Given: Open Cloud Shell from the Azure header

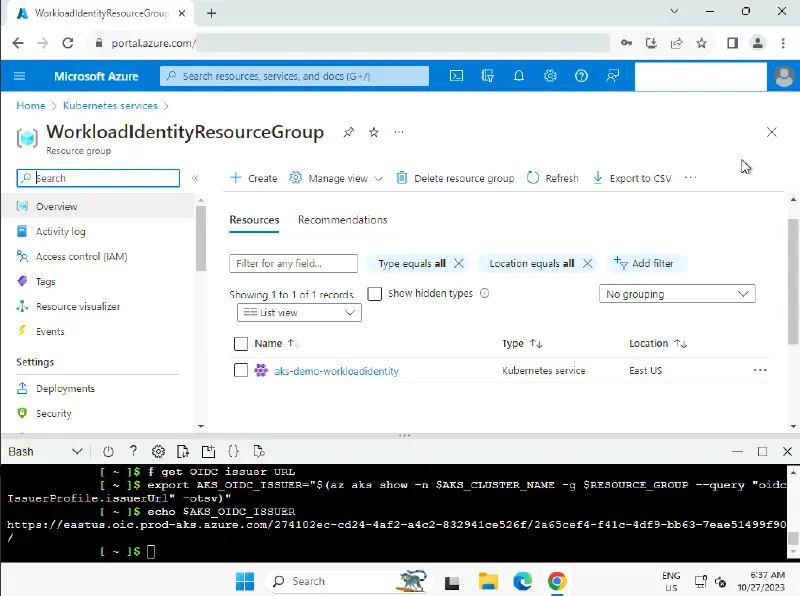Looking at the screenshot, I should 456,76.
